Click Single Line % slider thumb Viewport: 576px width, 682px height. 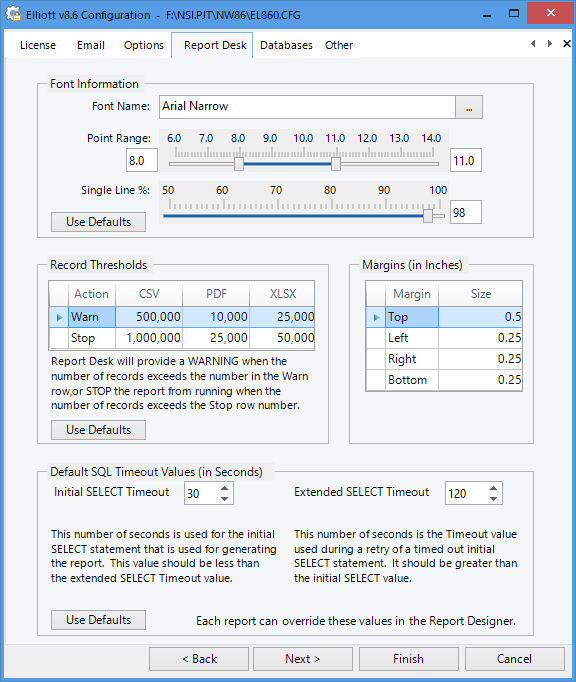[x=428, y=216]
